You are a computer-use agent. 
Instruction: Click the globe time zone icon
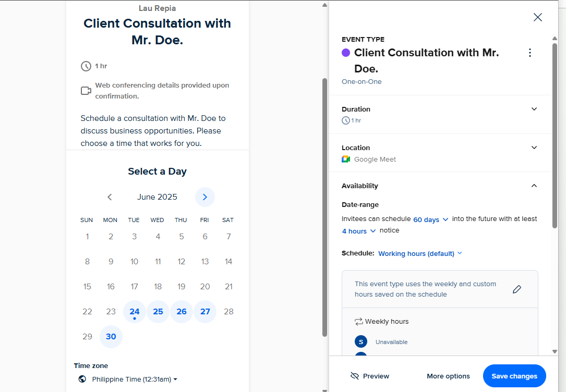point(82,379)
